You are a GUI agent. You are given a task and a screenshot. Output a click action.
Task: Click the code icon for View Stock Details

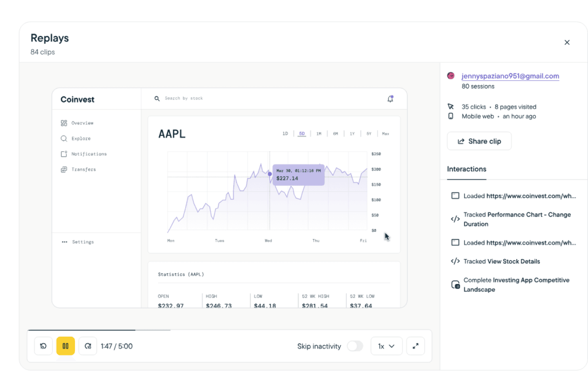(x=455, y=261)
